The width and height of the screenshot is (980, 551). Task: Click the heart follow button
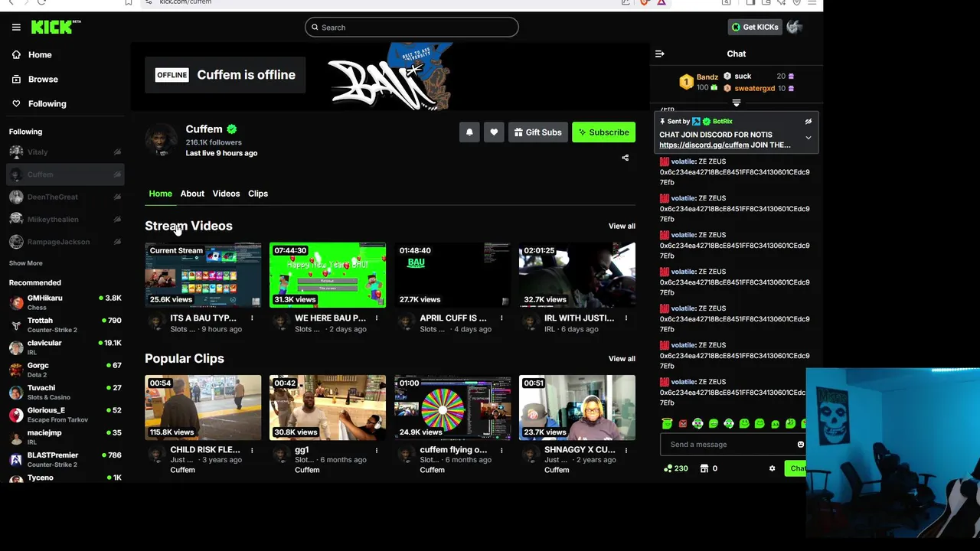point(494,132)
